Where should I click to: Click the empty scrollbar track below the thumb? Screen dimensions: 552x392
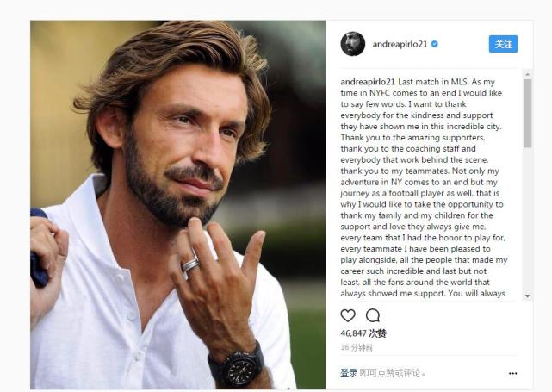(x=527, y=220)
